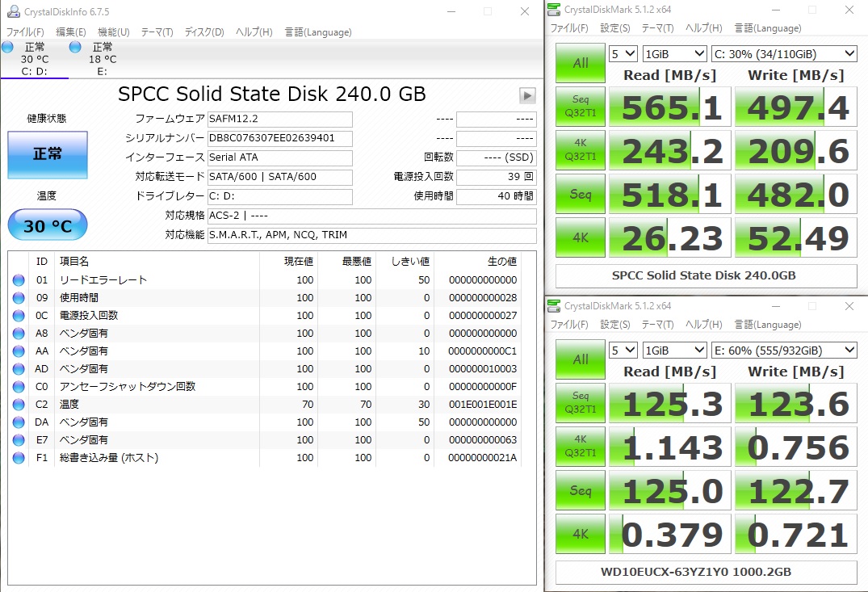Click status orb for ID F1 row
This screenshot has height=592, width=868.
(19, 457)
